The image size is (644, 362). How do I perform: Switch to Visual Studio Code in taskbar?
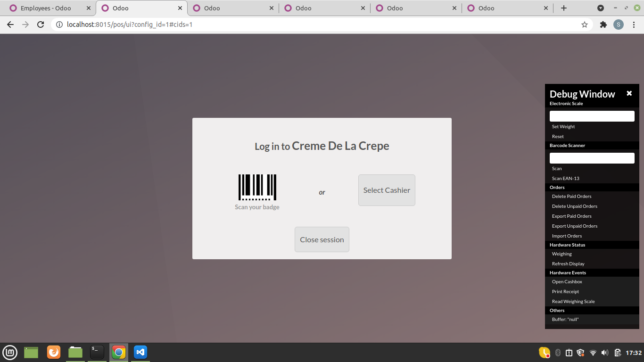[x=140, y=352]
